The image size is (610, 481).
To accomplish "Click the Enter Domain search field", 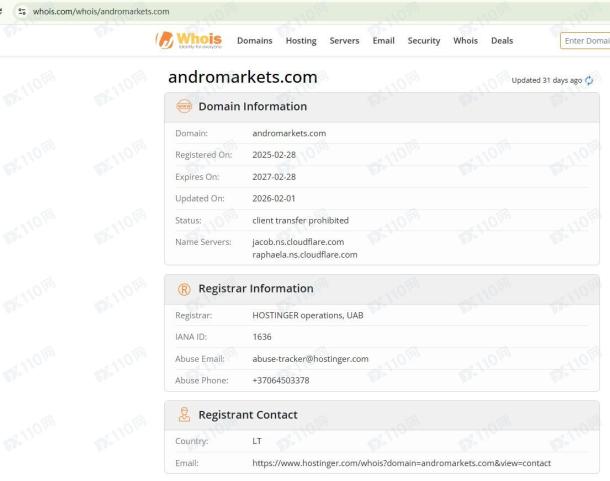I will click(585, 41).
